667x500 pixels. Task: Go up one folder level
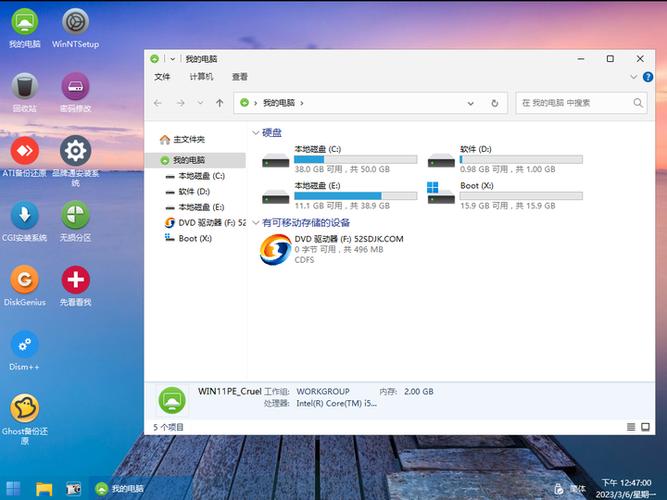tap(219, 103)
